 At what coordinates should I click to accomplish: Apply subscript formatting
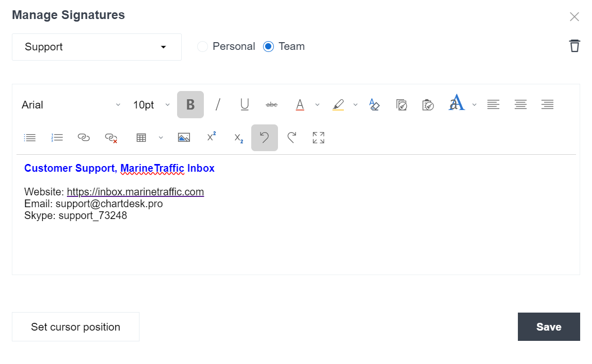(x=239, y=138)
